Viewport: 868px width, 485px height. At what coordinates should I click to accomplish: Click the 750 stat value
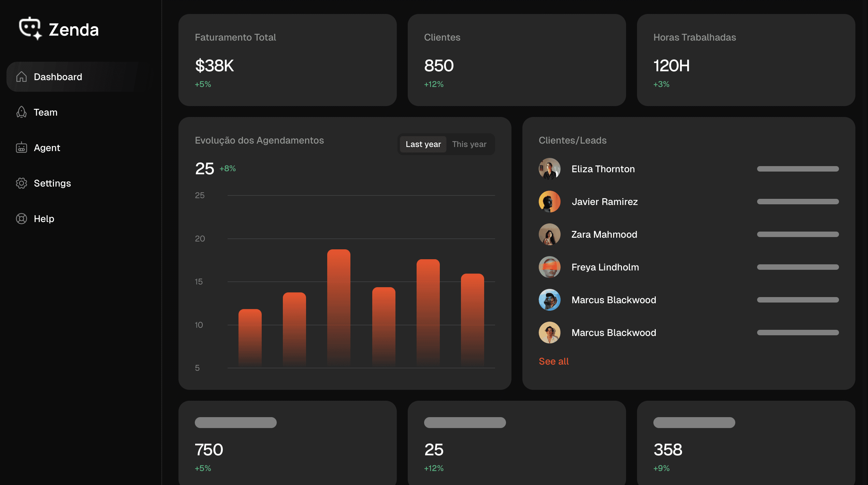(209, 450)
